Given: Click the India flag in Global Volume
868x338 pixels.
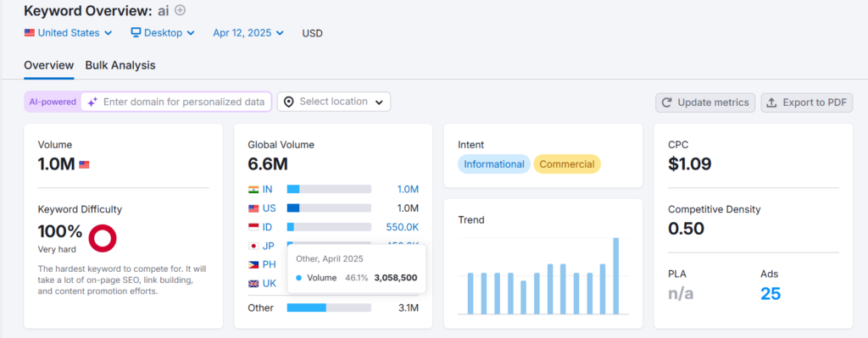Looking at the screenshot, I should coord(253,189).
